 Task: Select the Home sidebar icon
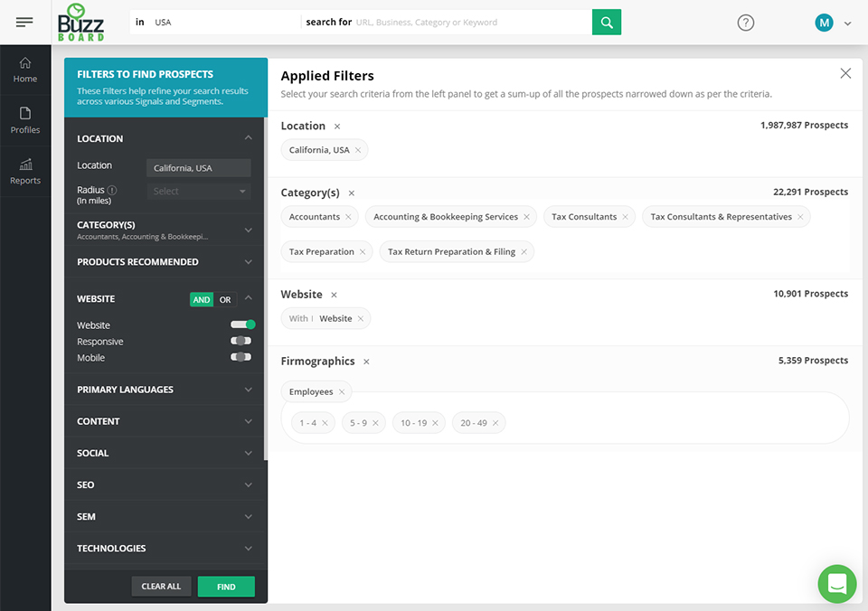(25, 69)
